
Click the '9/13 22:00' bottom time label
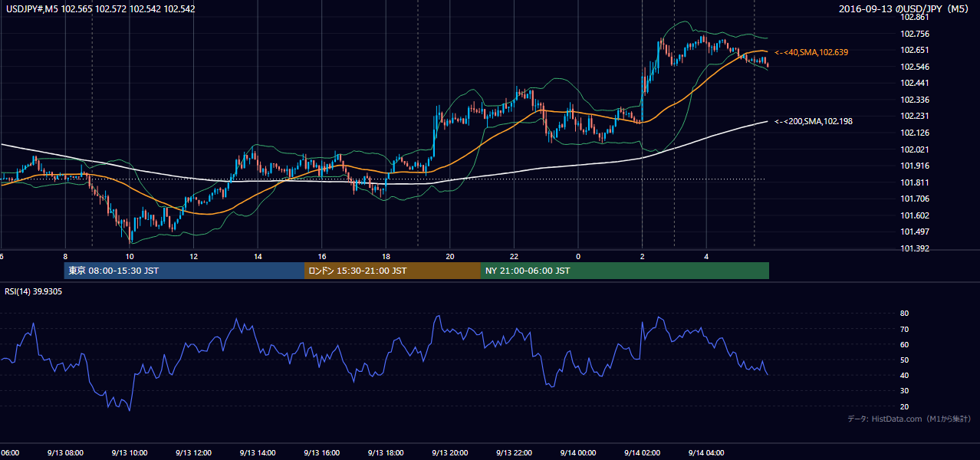[x=514, y=452]
